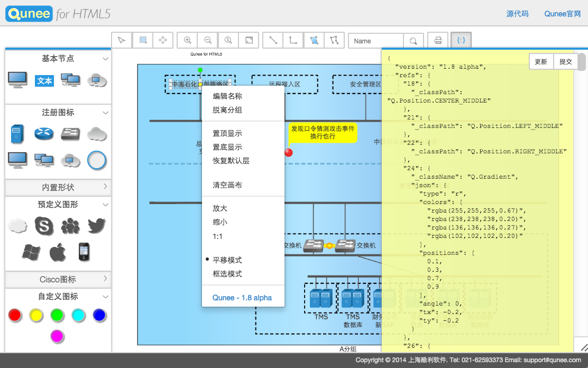Pick the magenta ball custom icon
The image size is (588, 368).
(58, 336)
